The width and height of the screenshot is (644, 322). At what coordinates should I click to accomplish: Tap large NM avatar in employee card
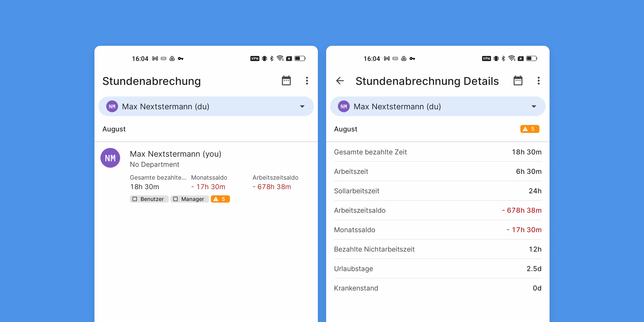110,158
